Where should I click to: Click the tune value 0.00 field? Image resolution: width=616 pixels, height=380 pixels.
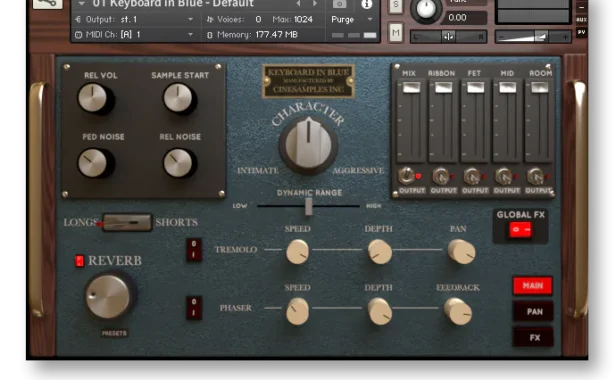465,18
